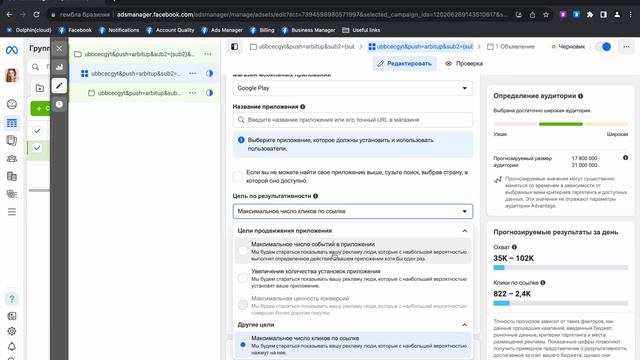Switch to the Проверка tab

coord(464,64)
